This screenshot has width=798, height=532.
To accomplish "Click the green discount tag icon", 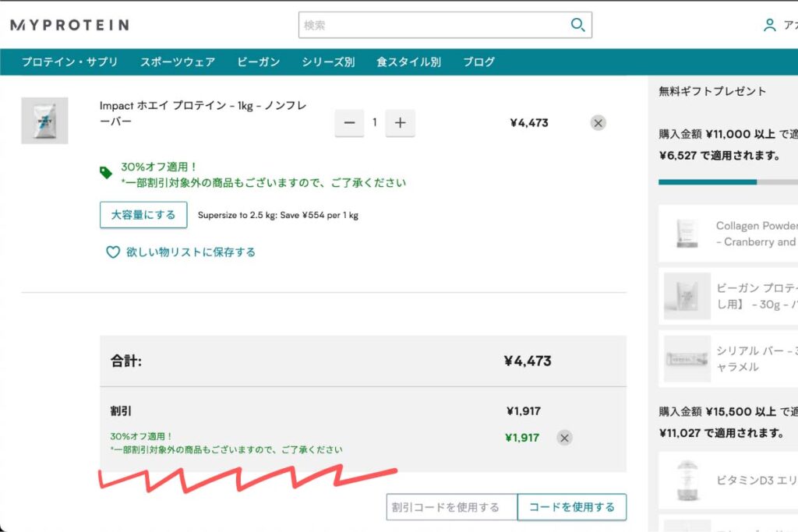I will point(106,173).
